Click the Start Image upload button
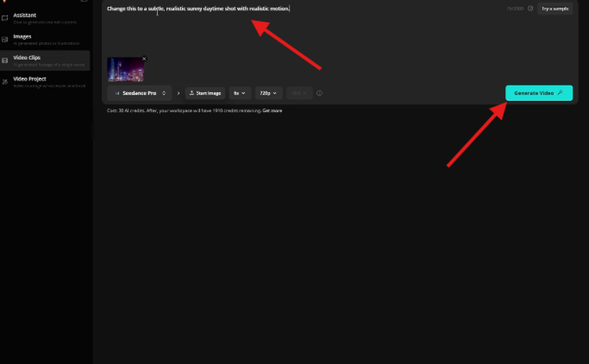589x364 pixels. pyautogui.click(x=206, y=93)
